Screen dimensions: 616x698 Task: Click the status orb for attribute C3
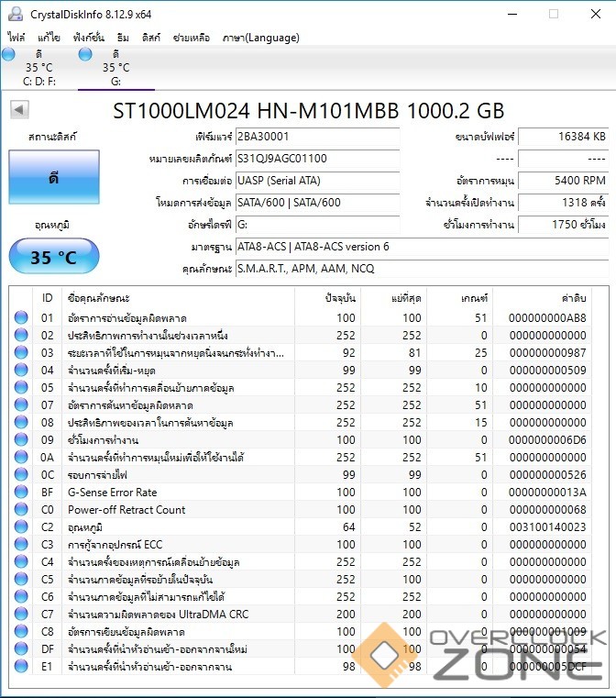21,544
